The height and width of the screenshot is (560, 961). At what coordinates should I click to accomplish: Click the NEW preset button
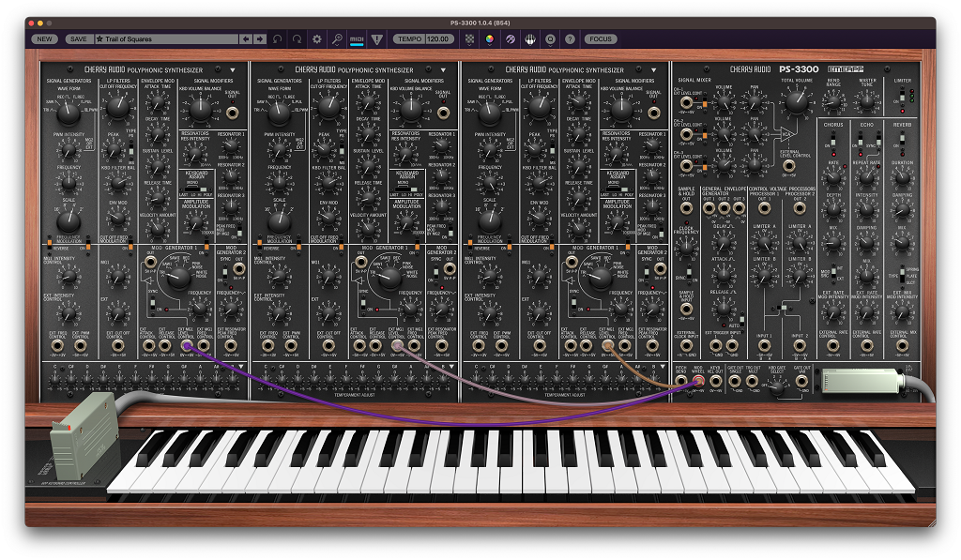tap(45, 39)
